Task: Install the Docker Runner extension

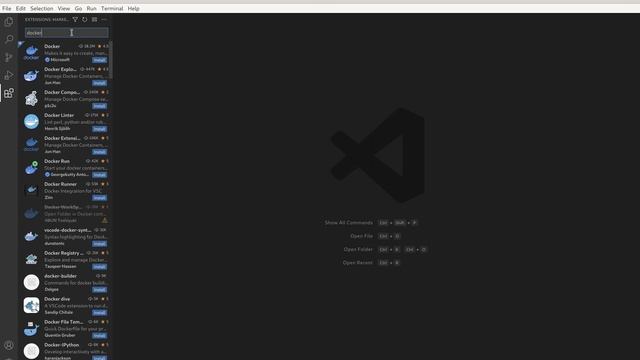Action: 99,198
